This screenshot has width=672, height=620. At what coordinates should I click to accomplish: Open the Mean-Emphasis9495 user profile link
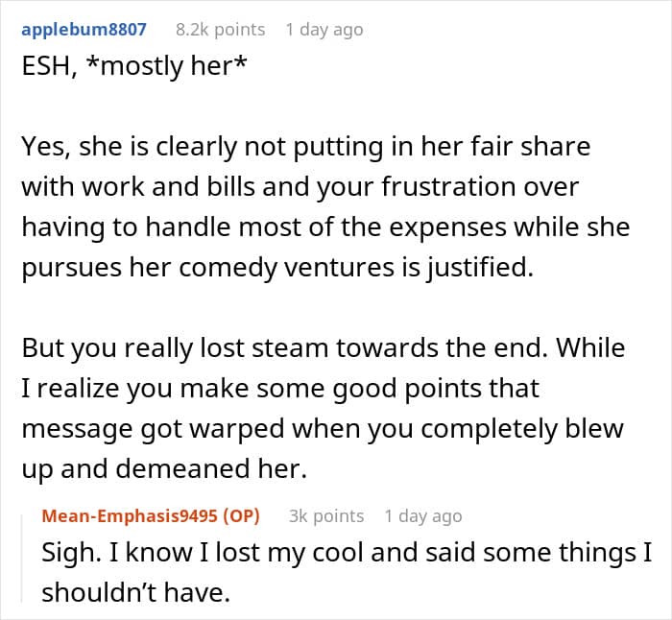pos(130,515)
